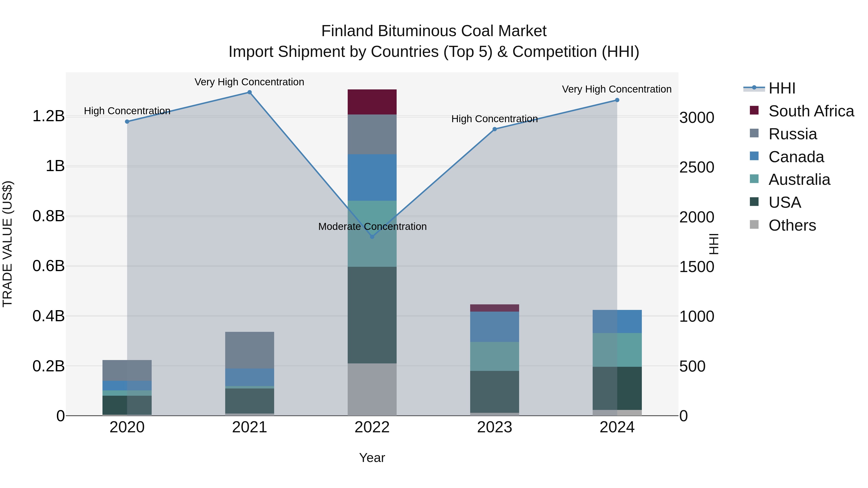Image resolution: width=868 pixels, height=488 pixels.
Task: Select USA segment of 2021 bar
Action: pyautogui.click(x=250, y=401)
